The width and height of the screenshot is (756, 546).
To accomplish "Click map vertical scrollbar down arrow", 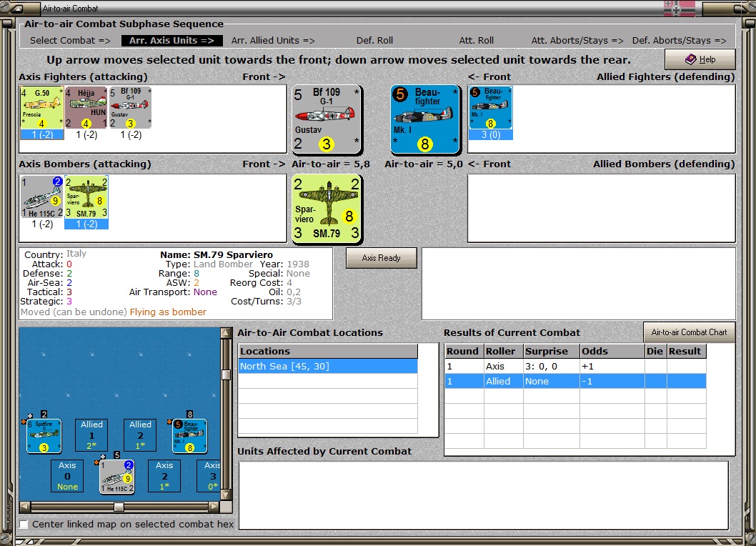I will click(x=226, y=495).
